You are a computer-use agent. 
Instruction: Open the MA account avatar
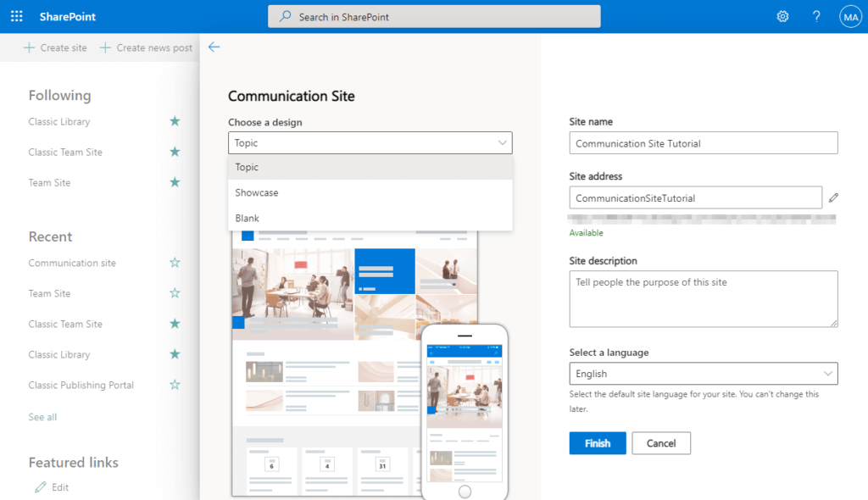point(850,17)
